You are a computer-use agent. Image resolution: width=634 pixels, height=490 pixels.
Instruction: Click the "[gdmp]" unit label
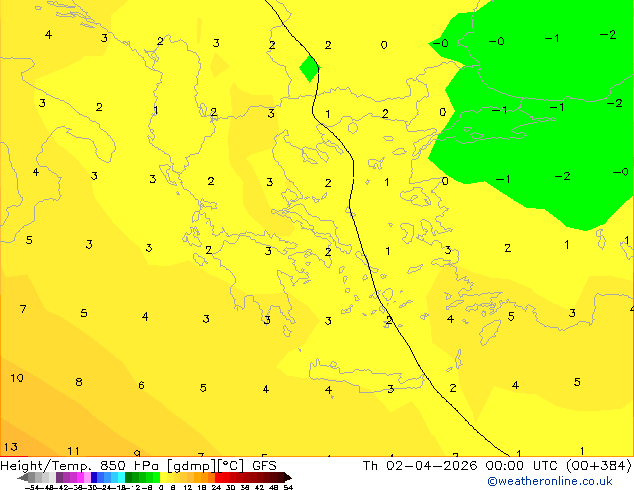point(192,466)
